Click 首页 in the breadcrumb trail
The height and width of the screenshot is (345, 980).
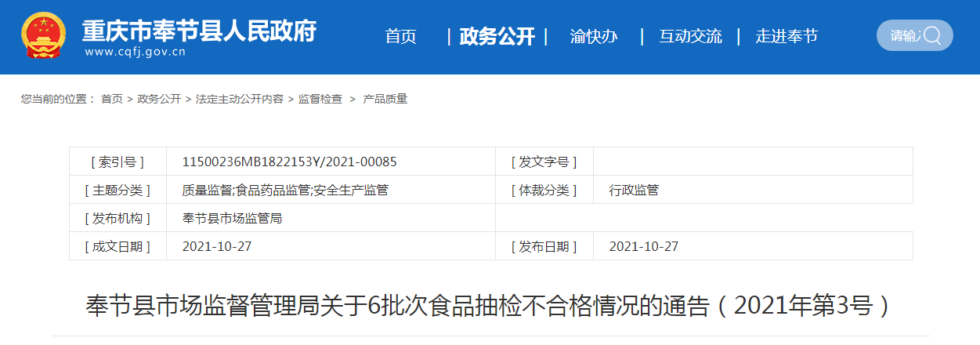(x=112, y=99)
